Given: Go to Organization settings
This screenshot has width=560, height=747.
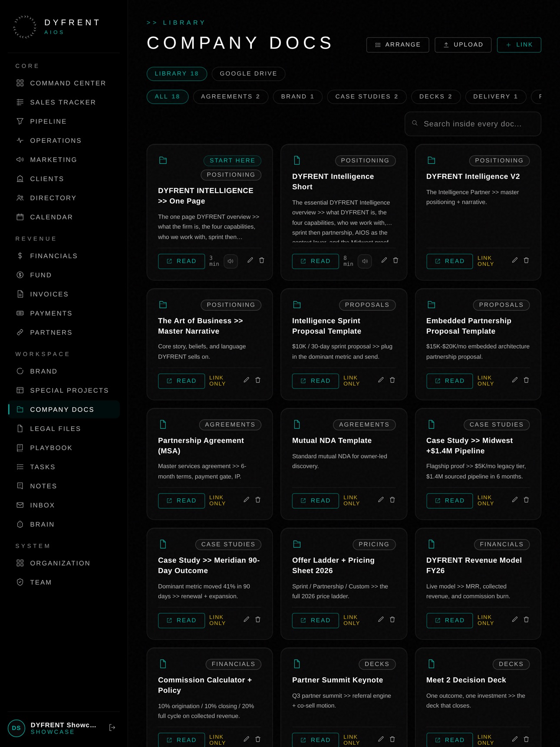Looking at the screenshot, I should point(64,563).
